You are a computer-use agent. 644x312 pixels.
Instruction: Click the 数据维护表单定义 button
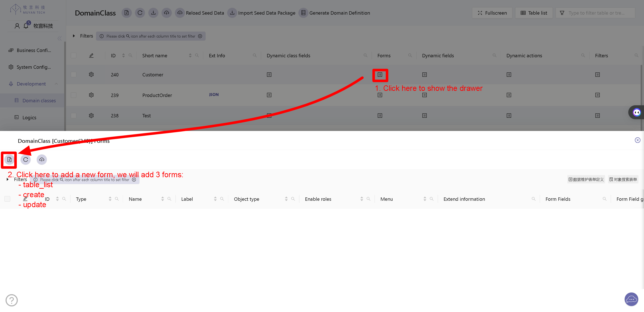click(x=586, y=179)
